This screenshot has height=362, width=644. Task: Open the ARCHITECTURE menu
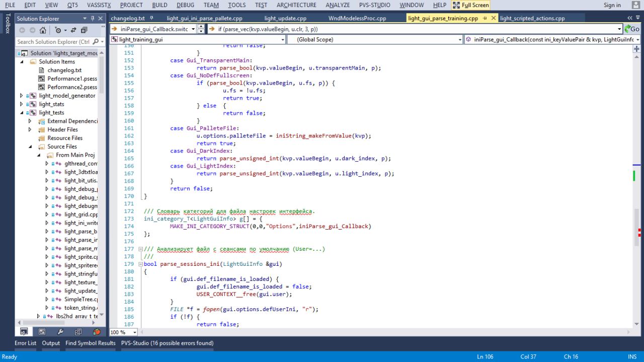tap(296, 5)
